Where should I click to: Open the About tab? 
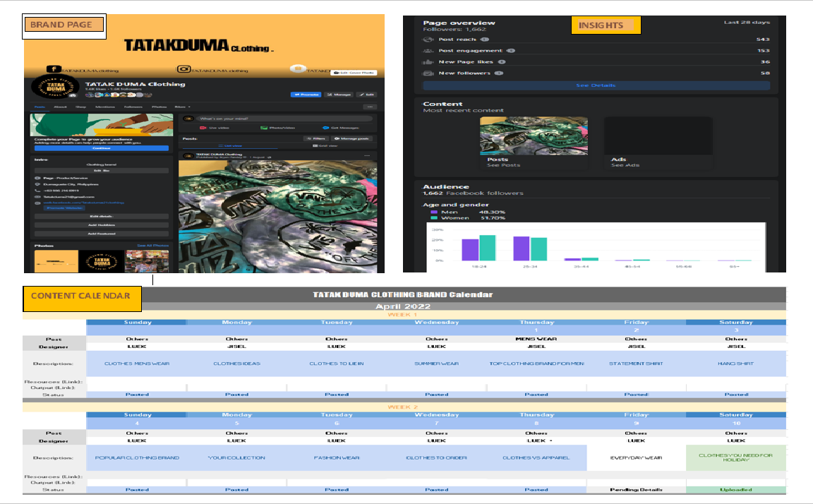coord(61,107)
